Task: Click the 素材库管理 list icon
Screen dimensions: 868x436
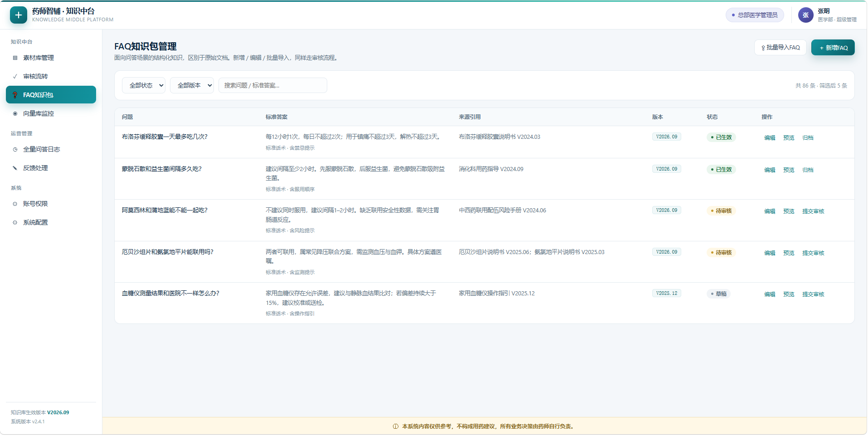Action: coord(15,58)
